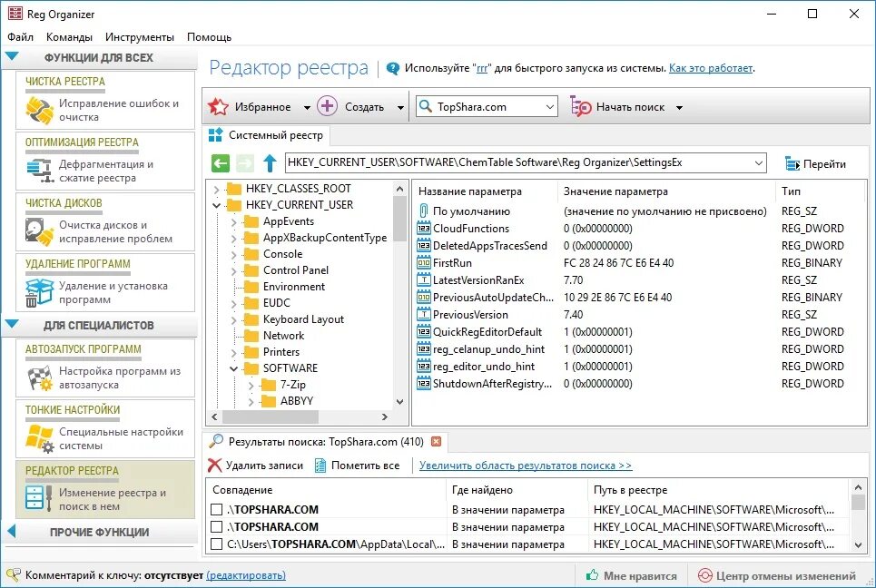The width and height of the screenshot is (876, 588).
Task: Open the Favorites dropdown arrow
Action: point(307,108)
